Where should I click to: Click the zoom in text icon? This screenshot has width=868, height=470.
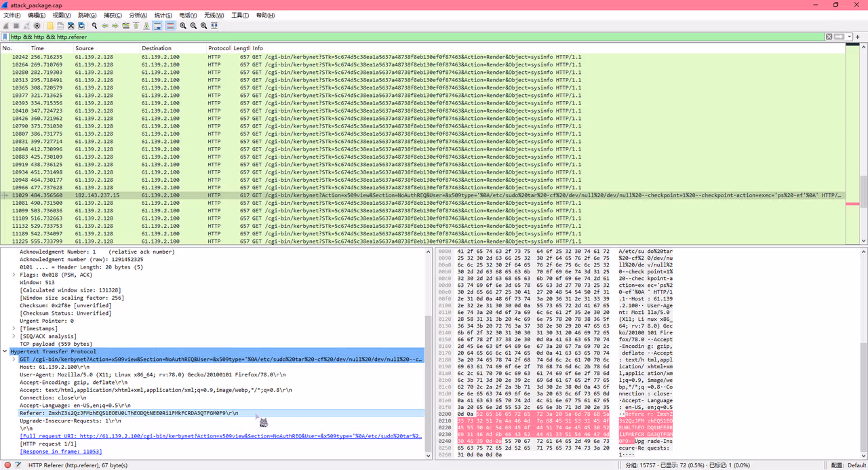[x=183, y=26]
